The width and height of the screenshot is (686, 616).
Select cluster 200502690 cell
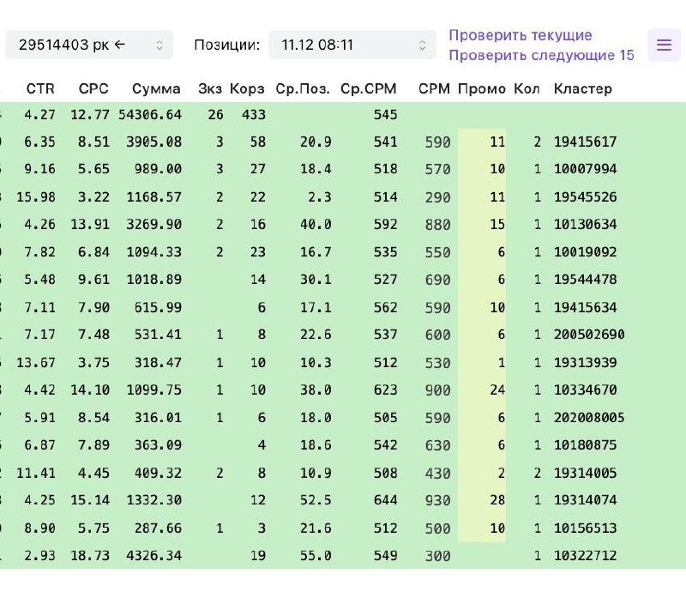click(589, 335)
